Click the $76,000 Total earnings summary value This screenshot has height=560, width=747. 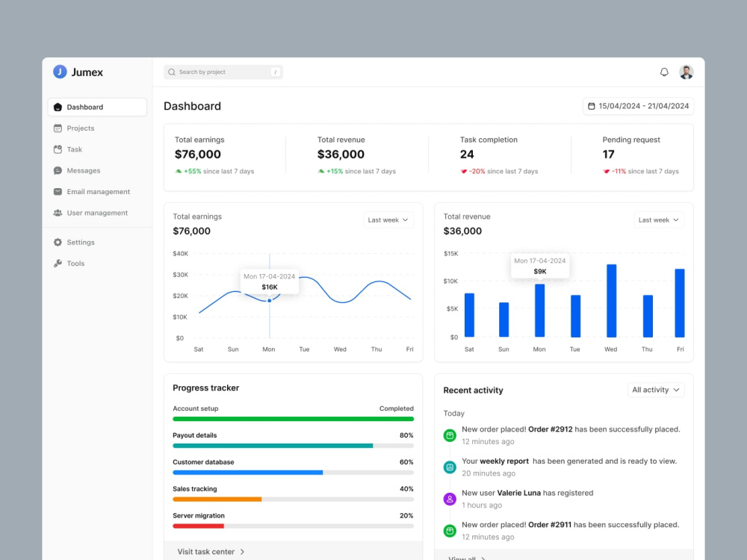coord(198,155)
